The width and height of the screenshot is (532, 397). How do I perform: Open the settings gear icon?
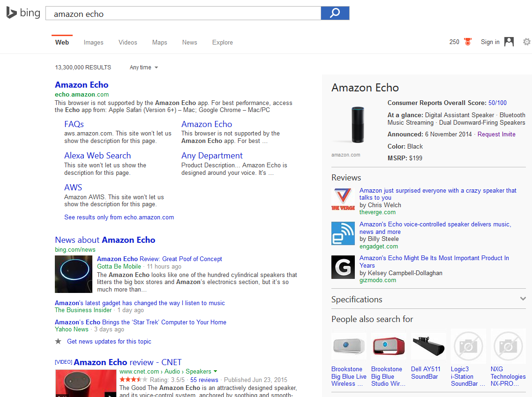526,42
